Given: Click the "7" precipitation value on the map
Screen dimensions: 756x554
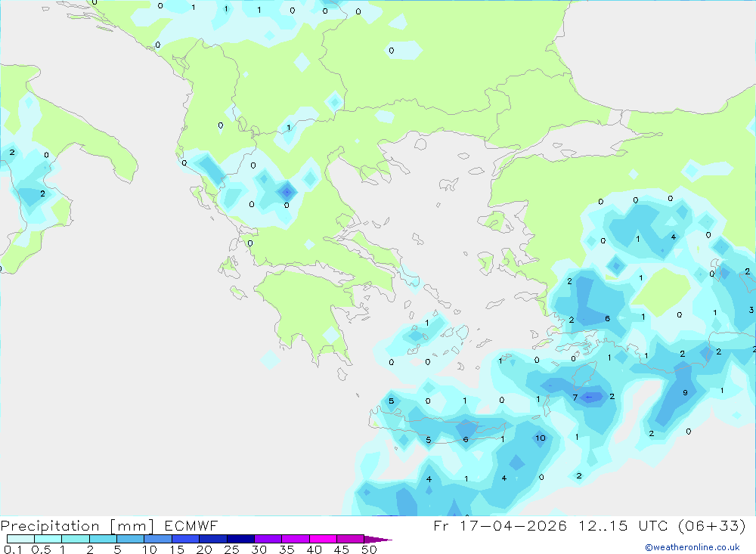Looking at the screenshot, I should 575,398.
